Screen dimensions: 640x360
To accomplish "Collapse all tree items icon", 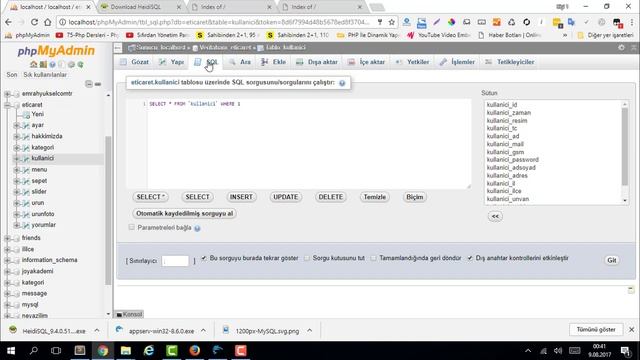I will pyautogui.click(x=89, y=84).
